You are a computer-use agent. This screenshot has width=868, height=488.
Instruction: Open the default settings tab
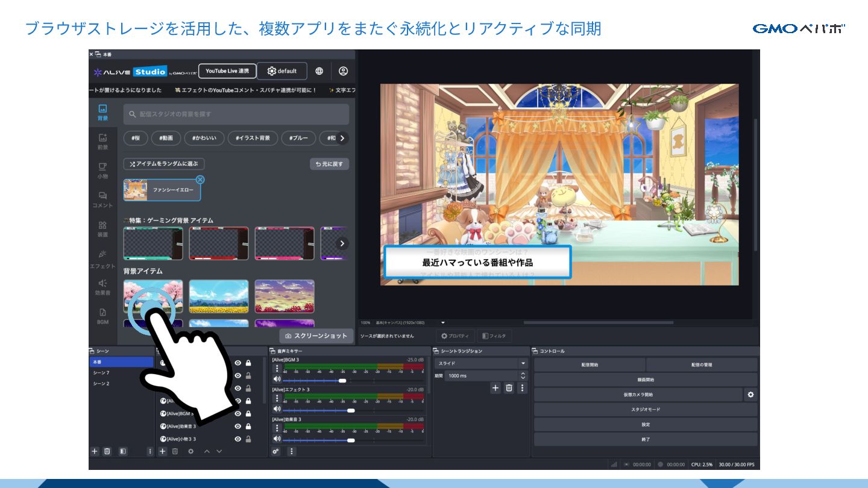(282, 71)
